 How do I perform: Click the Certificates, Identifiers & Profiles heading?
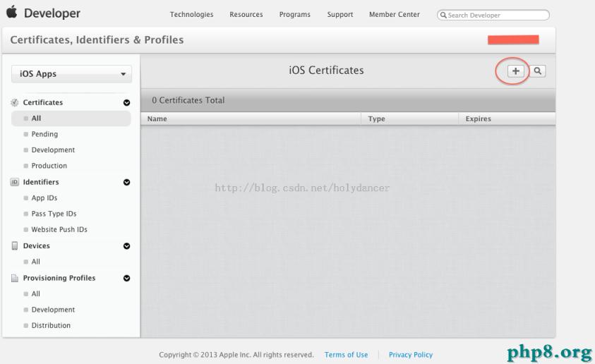click(x=97, y=40)
